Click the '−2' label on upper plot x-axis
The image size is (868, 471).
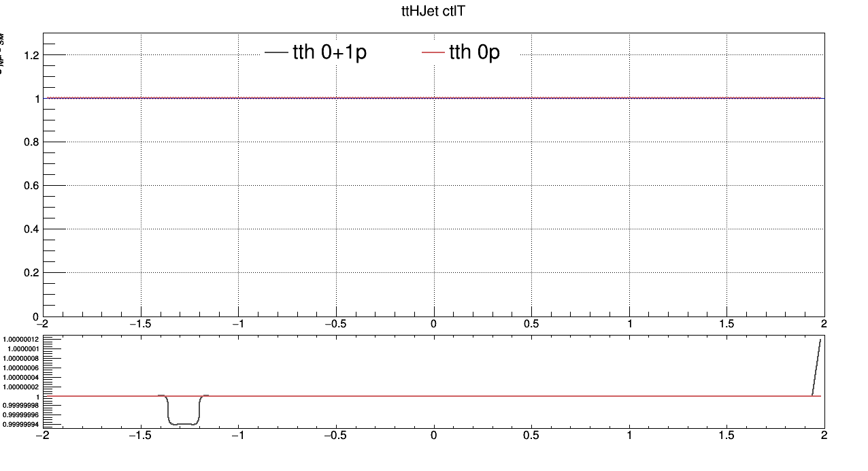click(x=43, y=323)
